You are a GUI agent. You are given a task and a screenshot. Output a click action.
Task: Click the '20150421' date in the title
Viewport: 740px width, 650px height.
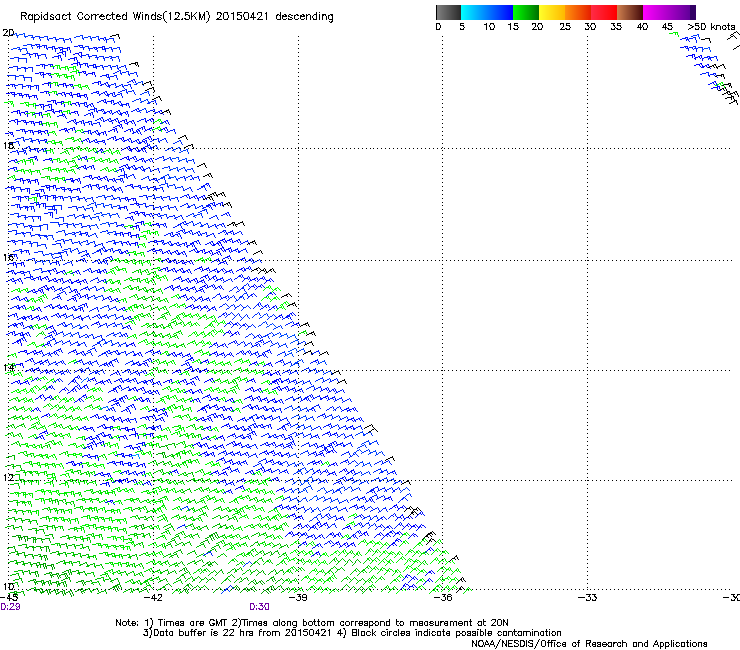(x=242, y=16)
